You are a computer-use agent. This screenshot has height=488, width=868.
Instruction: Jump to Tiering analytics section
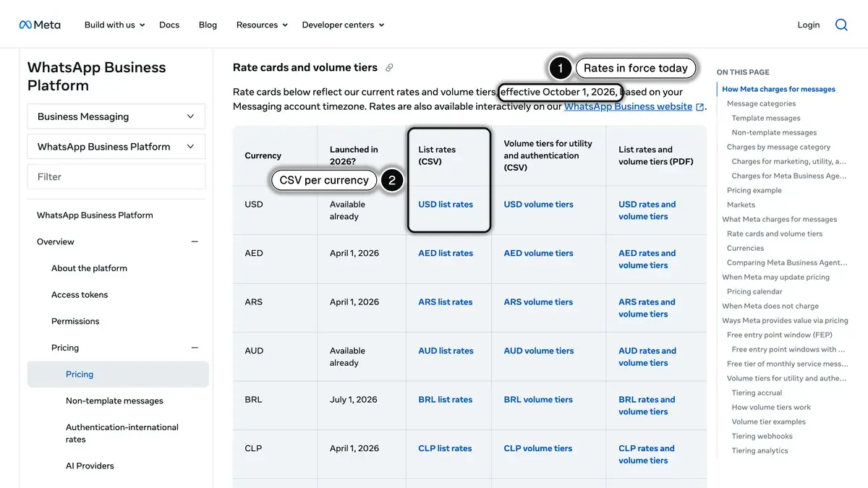pyautogui.click(x=759, y=451)
